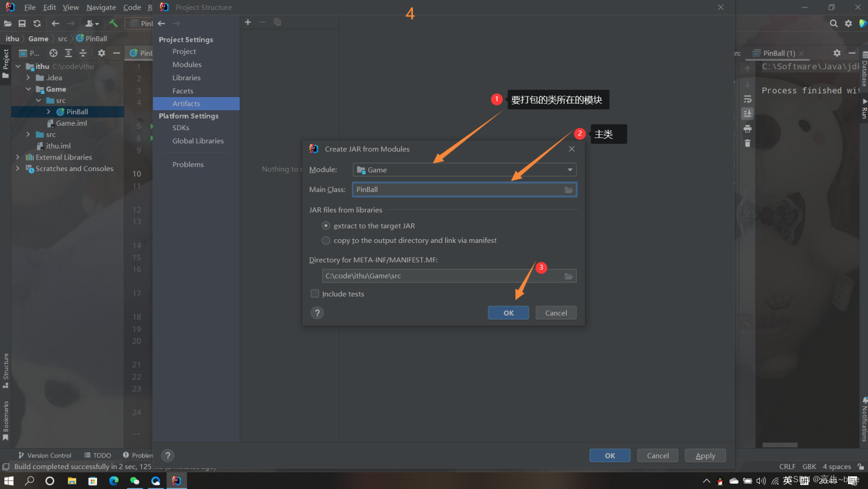Click Apply in Project Structure window
This screenshot has height=489, width=868.
coord(705,456)
